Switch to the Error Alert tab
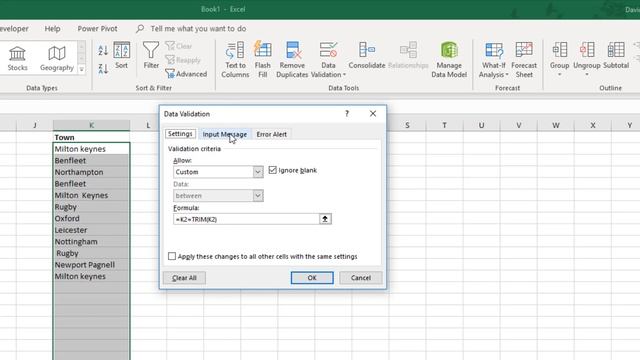This screenshot has height=360, width=640. [x=271, y=134]
